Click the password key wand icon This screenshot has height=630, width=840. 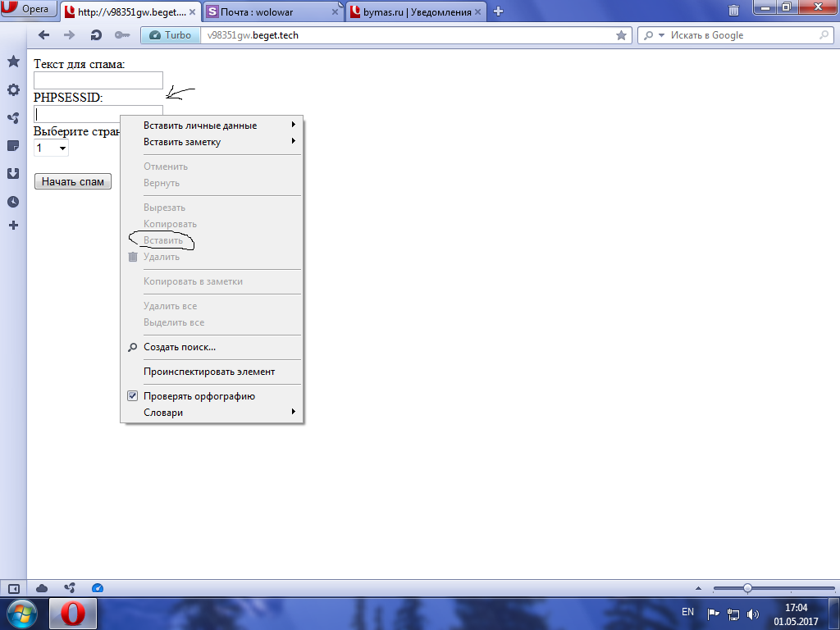point(121,35)
